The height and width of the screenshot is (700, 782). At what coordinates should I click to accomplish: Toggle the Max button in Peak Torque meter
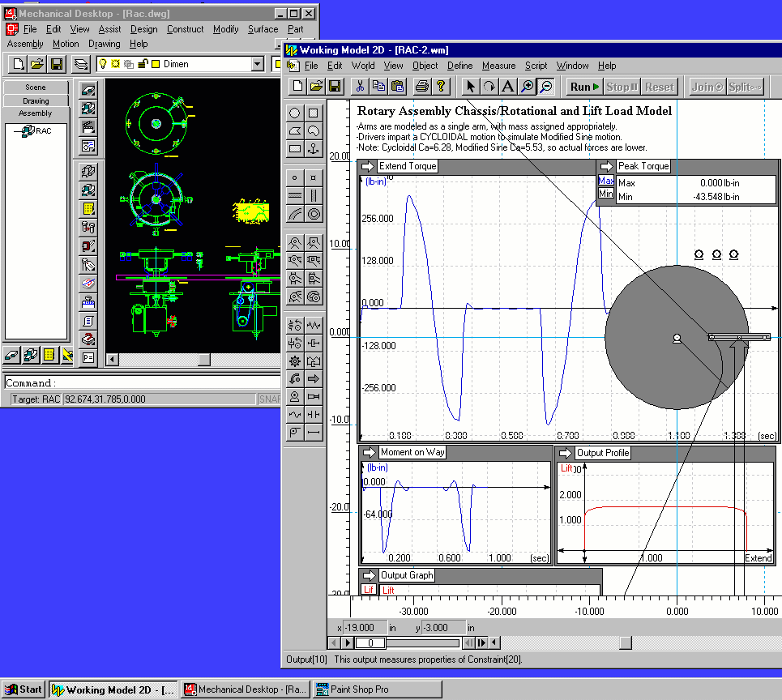pyautogui.click(x=606, y=181)
